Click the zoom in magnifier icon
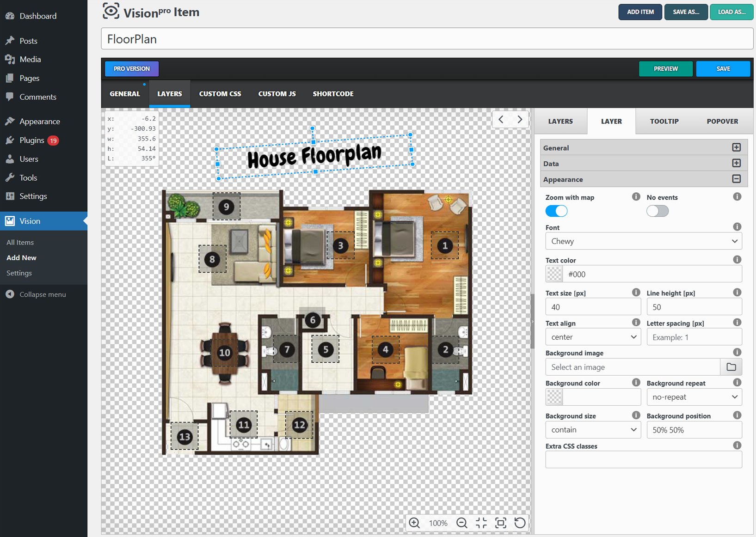Screen dimensions: 756x537 (x=414, y=523)
